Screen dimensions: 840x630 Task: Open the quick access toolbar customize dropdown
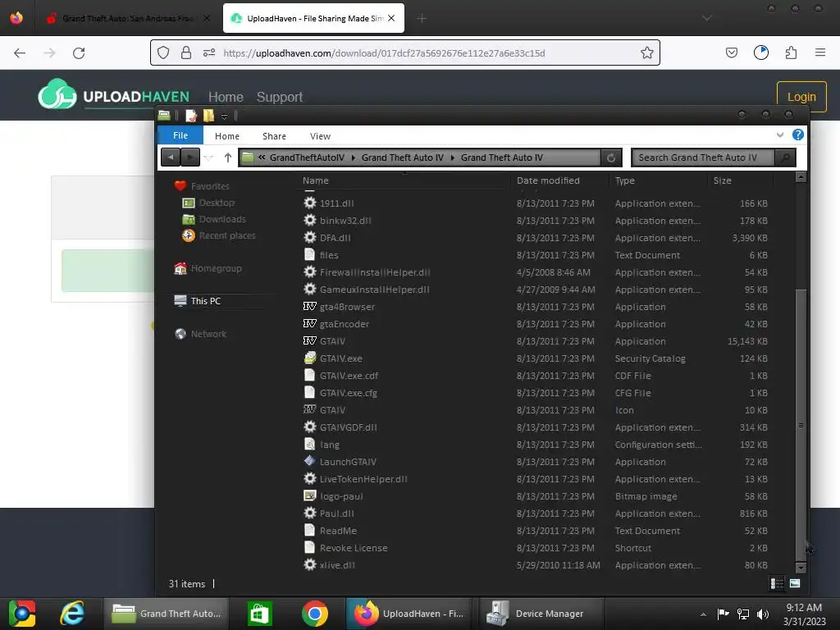click(x=225, y=116)
